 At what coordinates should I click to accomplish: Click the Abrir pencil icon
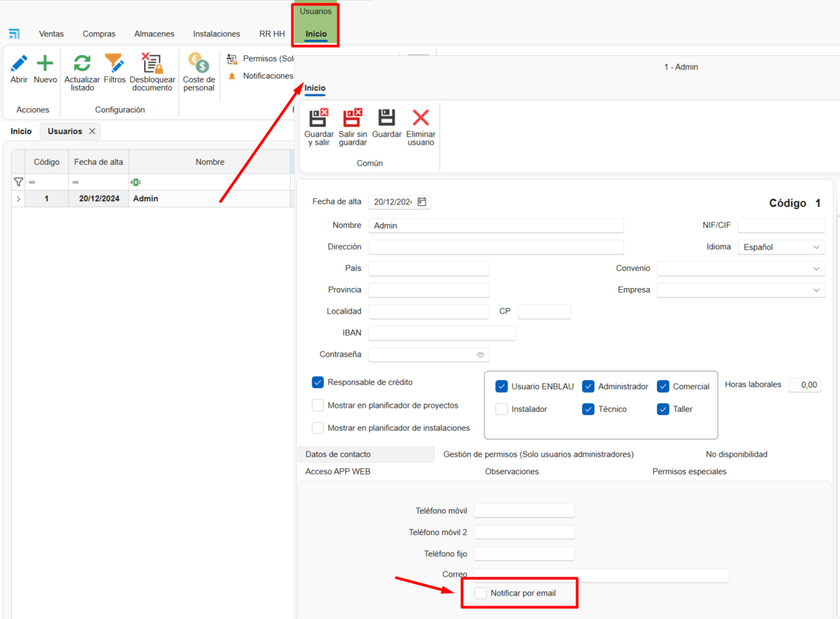coord(20,63)
